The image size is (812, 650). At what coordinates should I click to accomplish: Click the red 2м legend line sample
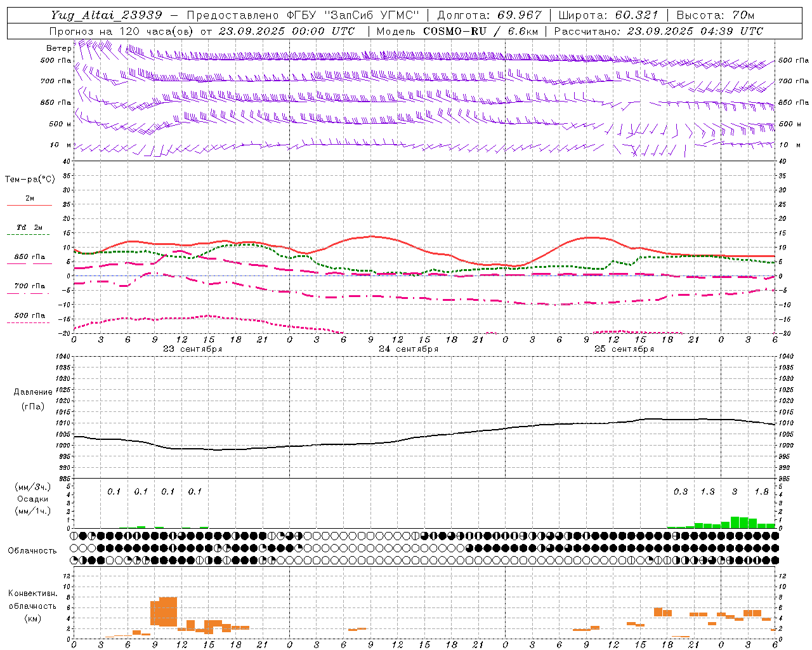coord(29,206)
